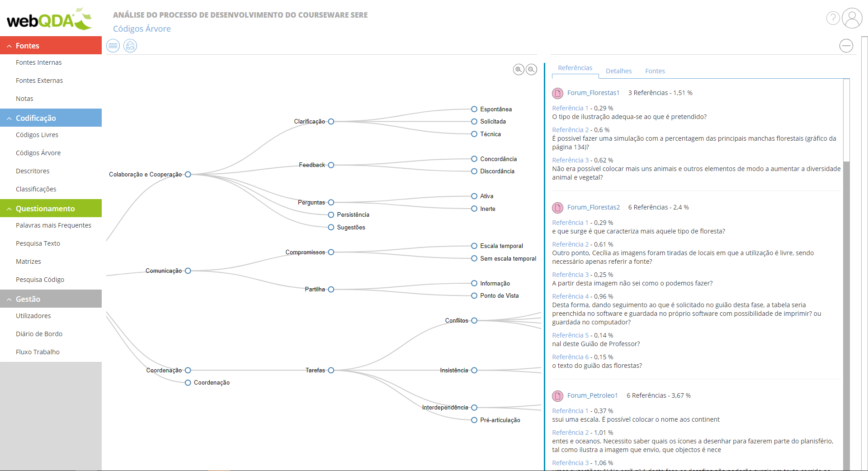Screen dimensions: 868x471
Task: Toggle the Colaboração e Cooperação node circle
Action: (188, 175)
